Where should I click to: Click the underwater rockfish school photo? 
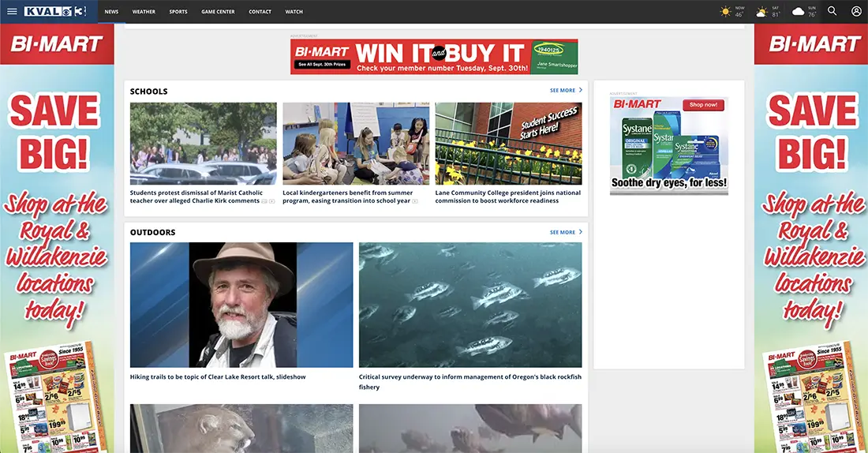[470, 305]
